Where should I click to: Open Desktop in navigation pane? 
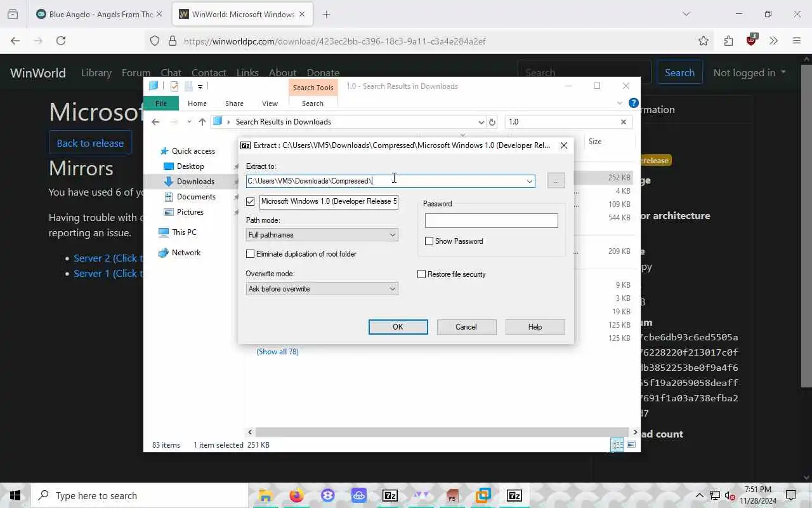point(190,166)
